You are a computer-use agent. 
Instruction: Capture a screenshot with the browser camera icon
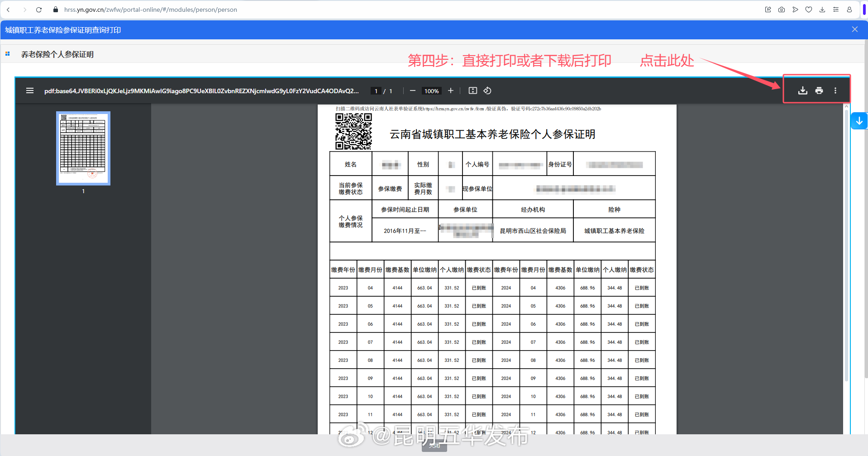(x=782, y=9)
